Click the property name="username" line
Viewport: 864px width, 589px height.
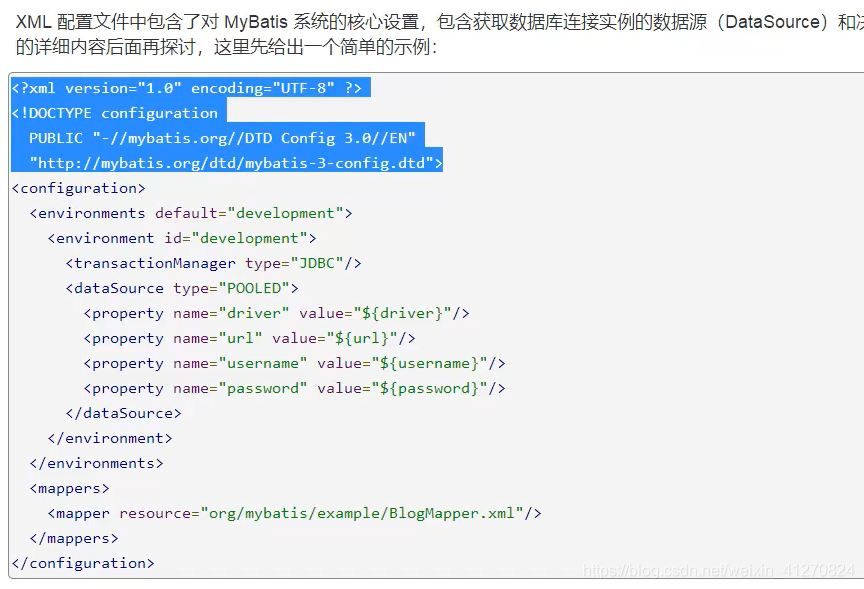pos(294,363)
